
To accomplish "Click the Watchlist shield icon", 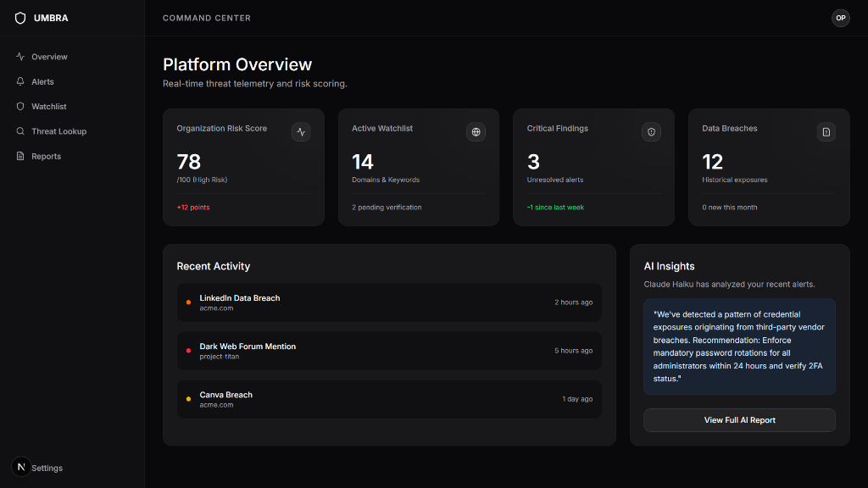I will click(20, 106).
